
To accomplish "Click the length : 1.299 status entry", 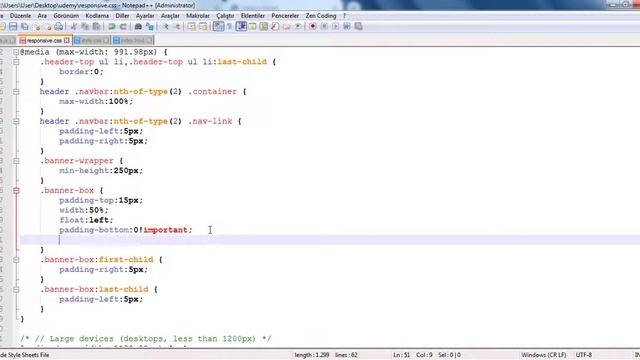I will [x=312, y=355].
